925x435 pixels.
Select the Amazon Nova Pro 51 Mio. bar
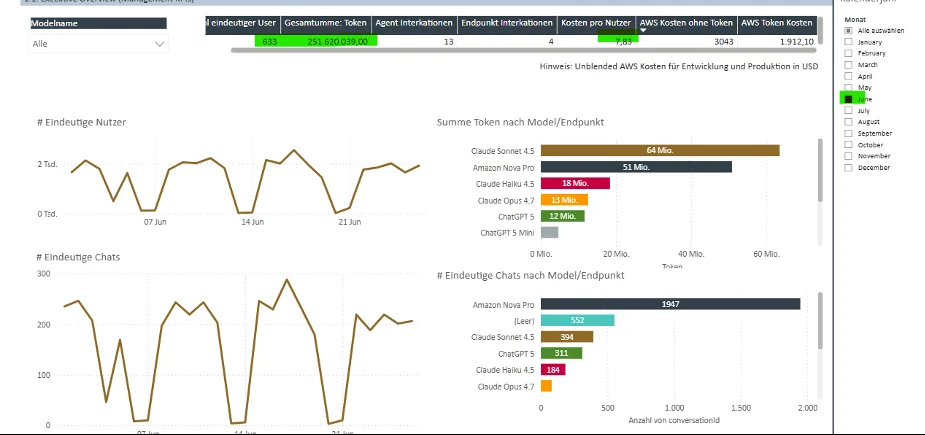pyautogui.click(x=636, y=167)
